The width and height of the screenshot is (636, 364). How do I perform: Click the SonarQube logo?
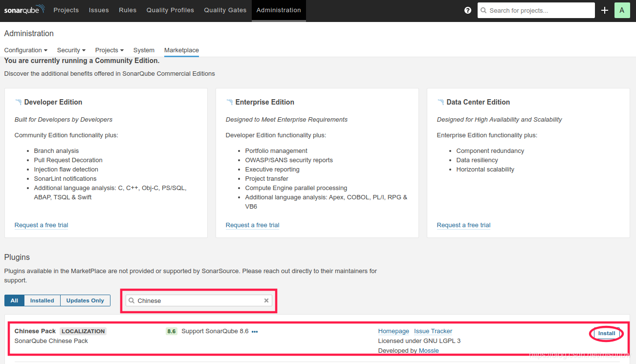coord(24,10)
